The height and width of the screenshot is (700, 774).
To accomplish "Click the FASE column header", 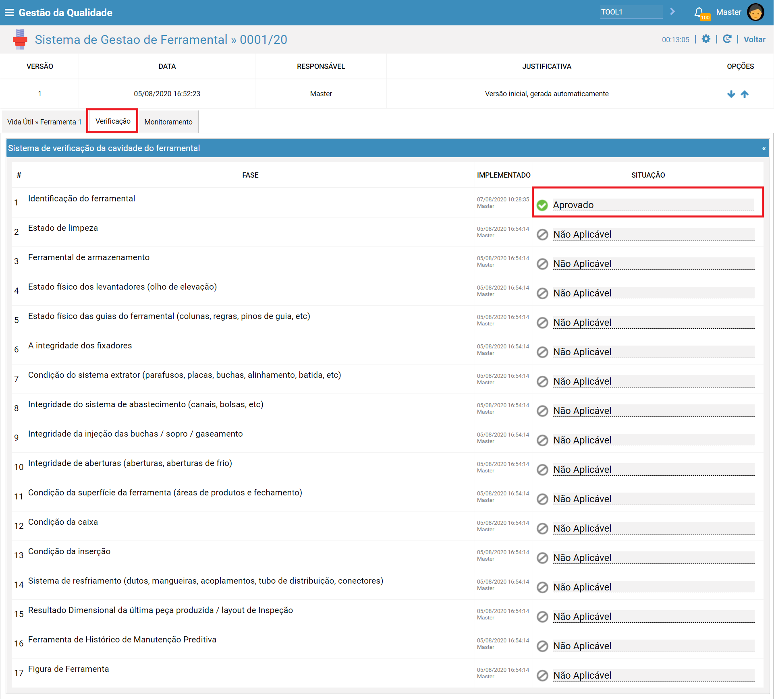I will [250, 175].
